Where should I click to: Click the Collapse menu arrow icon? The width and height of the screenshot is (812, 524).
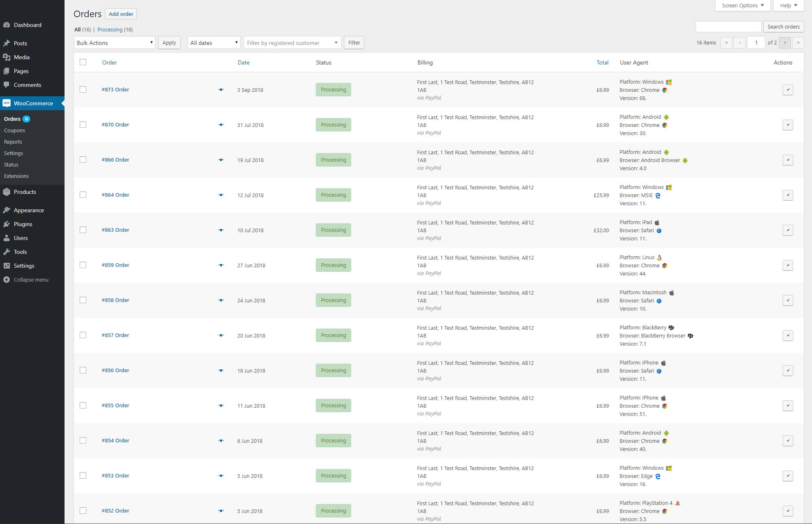pyautogui.click(x=7, y=280)
